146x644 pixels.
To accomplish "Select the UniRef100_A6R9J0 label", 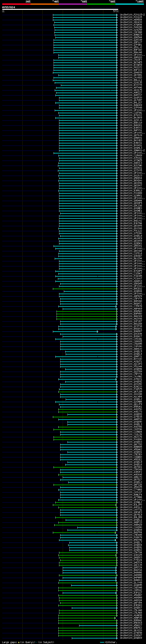I will coord(131,349).
